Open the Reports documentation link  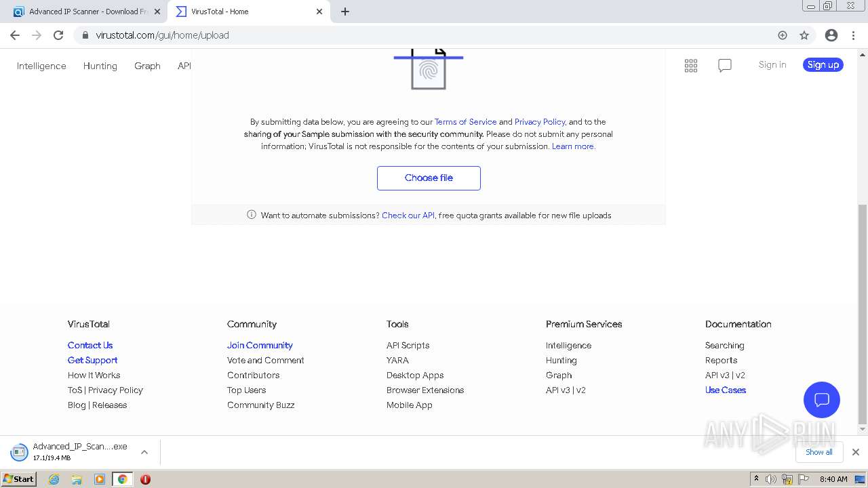tap(721, 361)
